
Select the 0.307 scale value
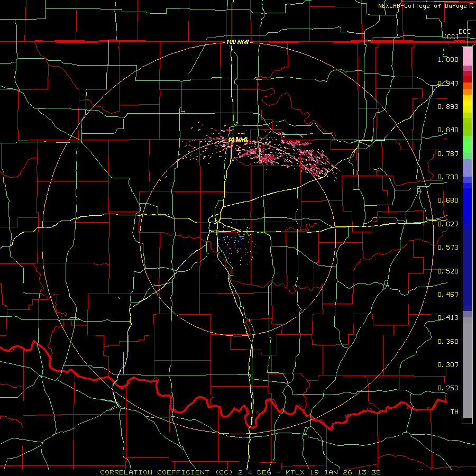coord(448,365)
